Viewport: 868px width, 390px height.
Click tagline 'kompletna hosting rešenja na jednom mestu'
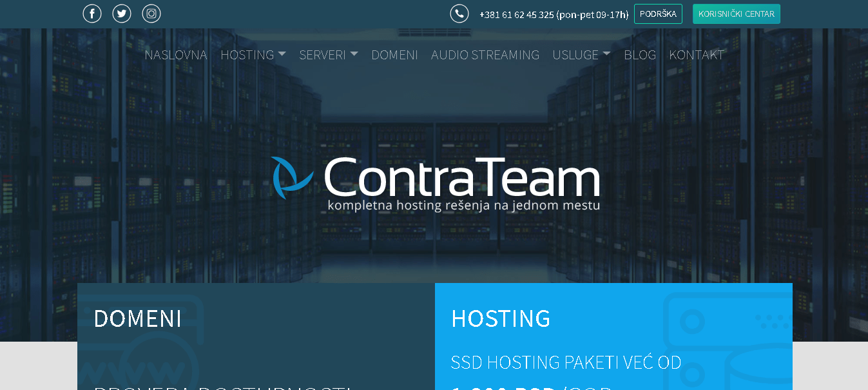(464, 206)
